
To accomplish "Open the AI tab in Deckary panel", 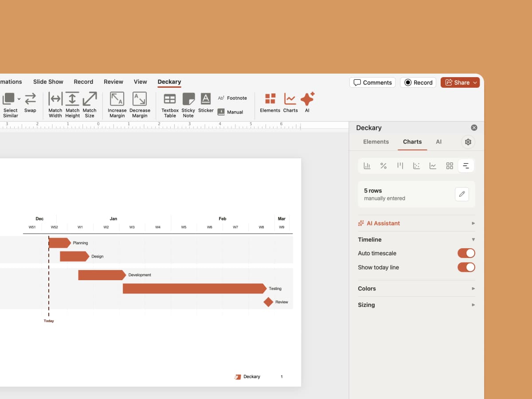I will pos(439,142).
